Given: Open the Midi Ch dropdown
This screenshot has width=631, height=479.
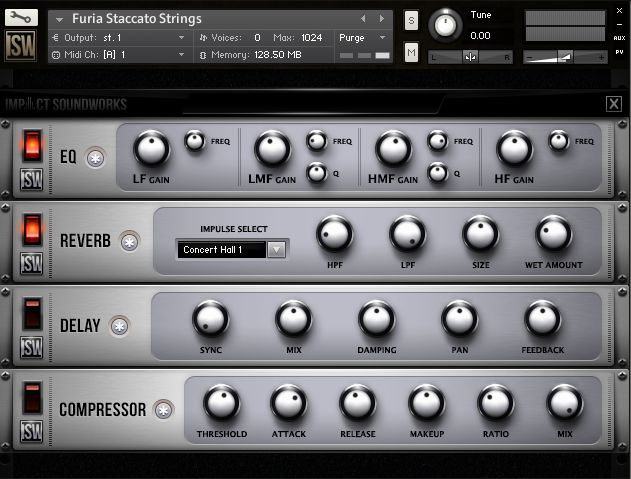Looking at the screenshot, I should tap(120, 55).
